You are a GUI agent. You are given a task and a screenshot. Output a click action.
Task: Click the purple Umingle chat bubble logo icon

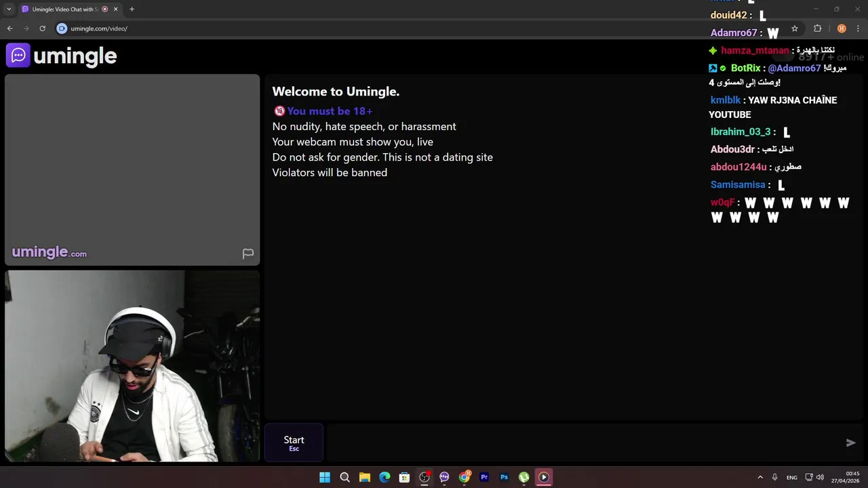tap(18, 56)
